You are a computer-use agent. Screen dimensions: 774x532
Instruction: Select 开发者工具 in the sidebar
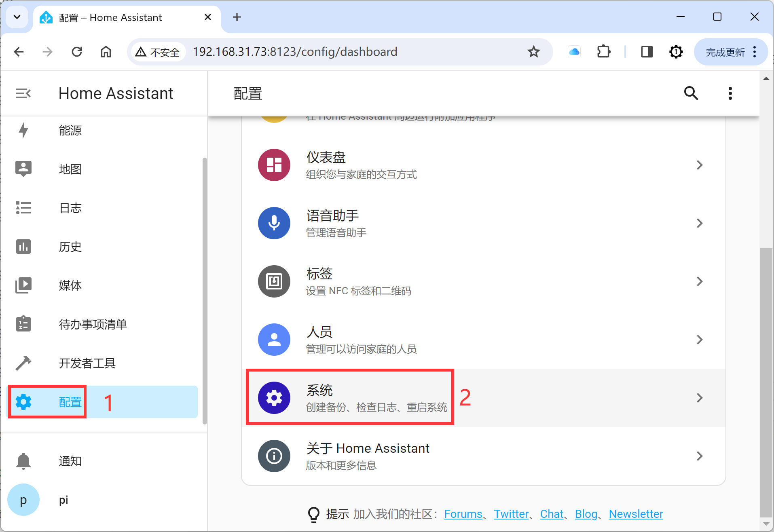tap(103, 363)
